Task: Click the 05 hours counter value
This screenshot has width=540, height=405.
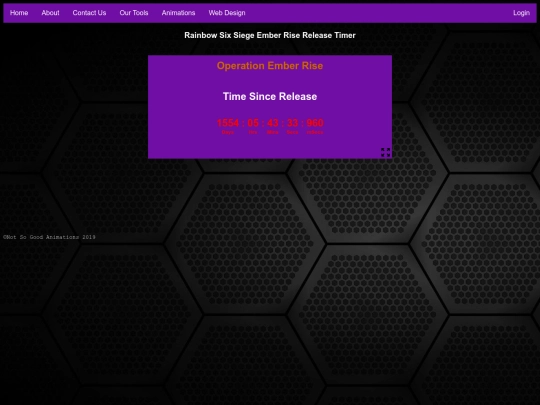Action: tap(253, 123)
